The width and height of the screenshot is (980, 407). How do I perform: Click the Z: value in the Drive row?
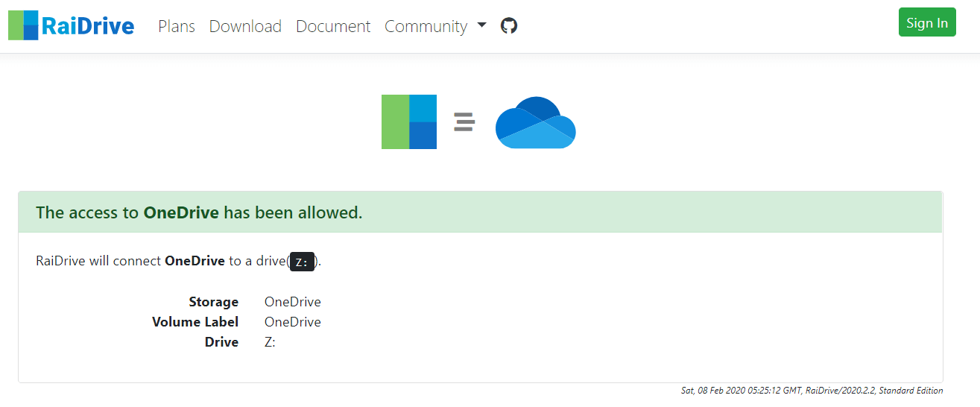click(270, 342)
